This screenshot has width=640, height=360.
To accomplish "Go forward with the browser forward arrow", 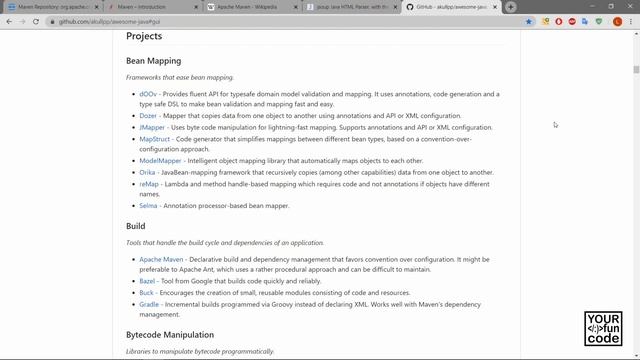I will (22, 22).
